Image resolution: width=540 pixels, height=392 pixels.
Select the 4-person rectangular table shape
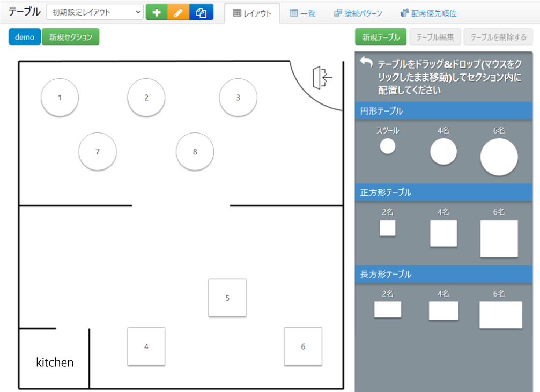point(443,310)
